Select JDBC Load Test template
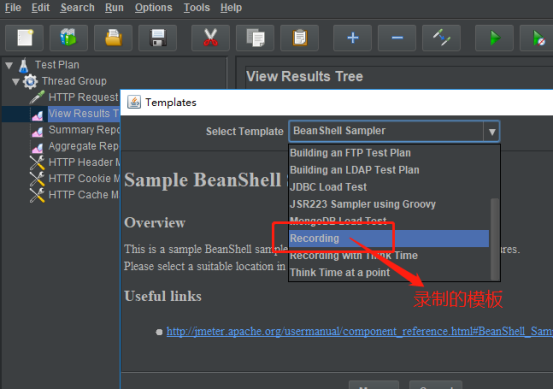554x389 pixels. [389, 187]
